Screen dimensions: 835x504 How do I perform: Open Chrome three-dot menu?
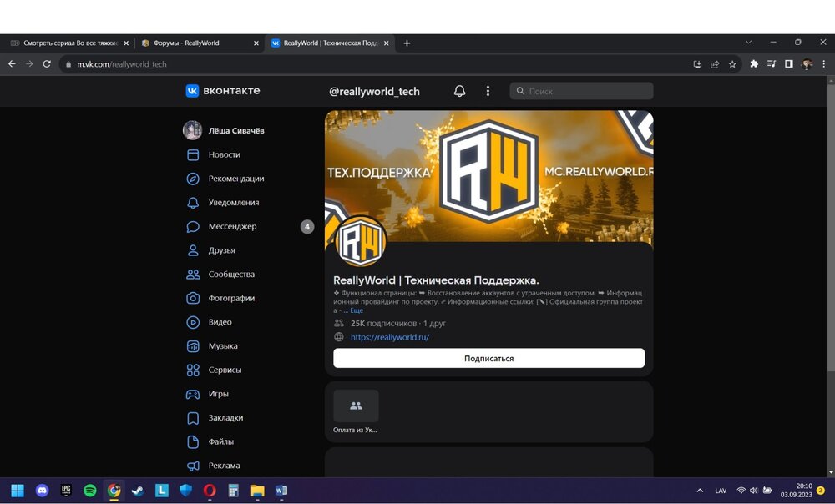824,64
